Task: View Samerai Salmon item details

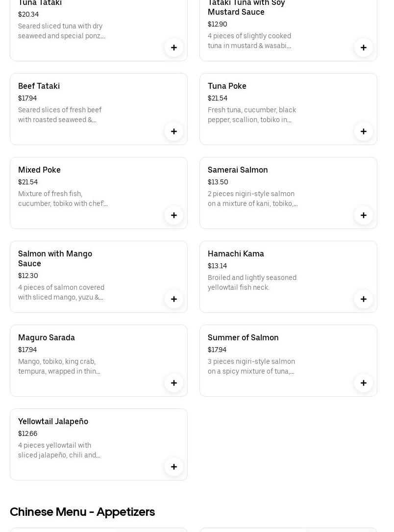Action: point(238,170)
